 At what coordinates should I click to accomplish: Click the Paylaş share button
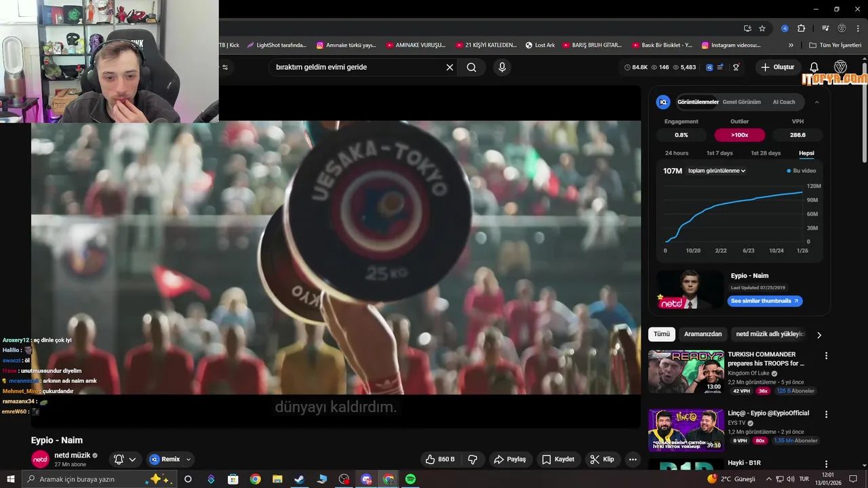(510, 459)
